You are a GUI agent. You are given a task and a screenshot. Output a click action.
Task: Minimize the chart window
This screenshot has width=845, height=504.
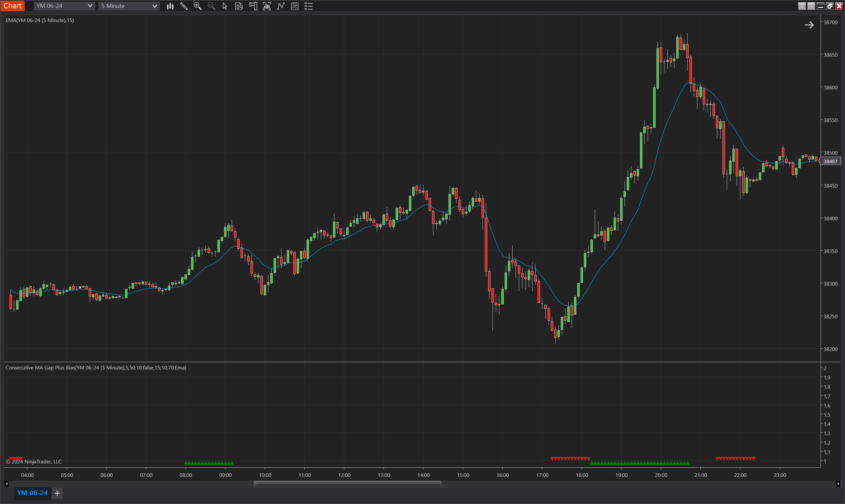click(821, 6)
